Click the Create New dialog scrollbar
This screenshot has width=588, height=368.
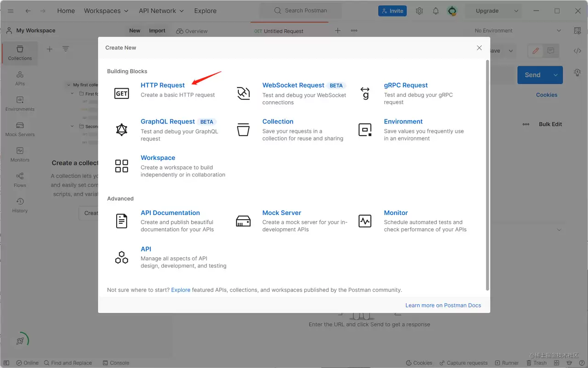[487, 175]
